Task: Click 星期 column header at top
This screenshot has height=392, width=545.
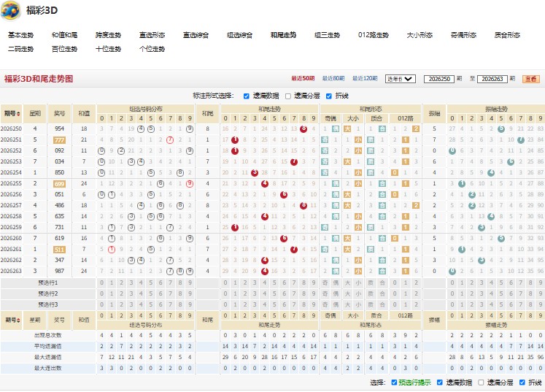Action: [35, 114]
